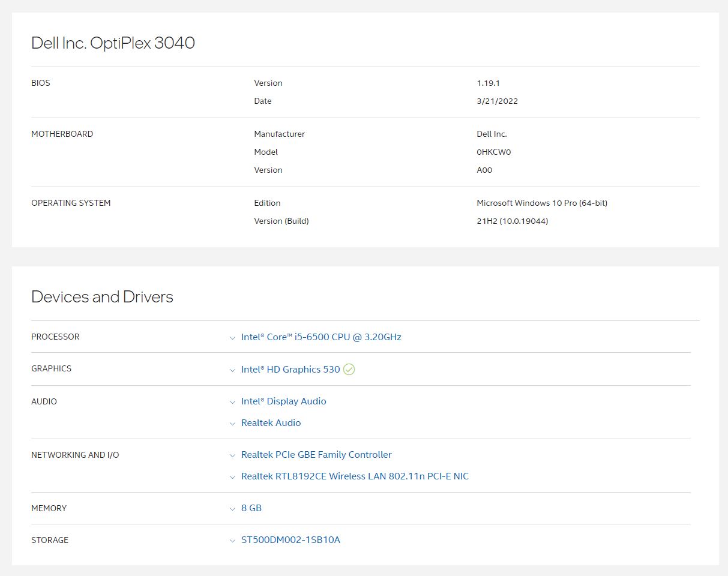
Task: Click the Devices and Drivers heading
Action: [102, 297]
